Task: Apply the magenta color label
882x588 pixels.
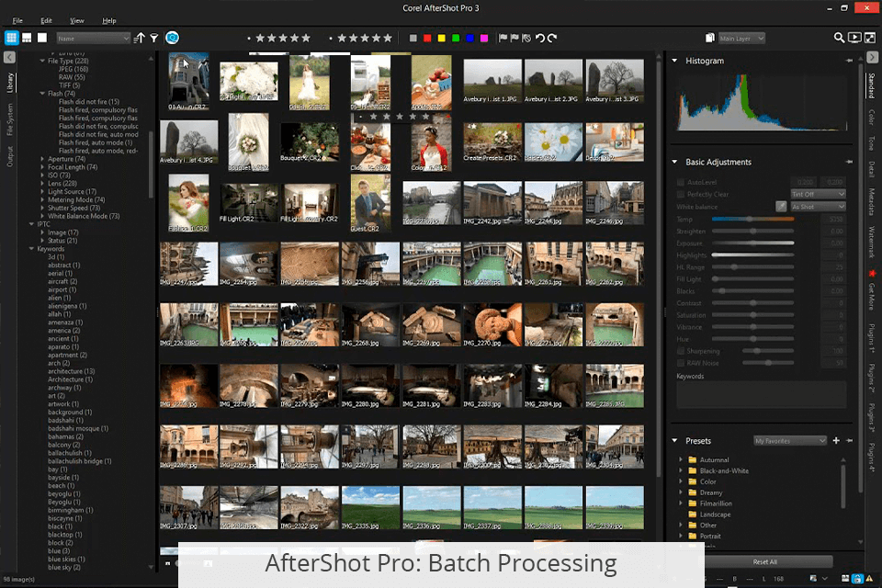Action: pyautogui.click(x=484, y=39)
